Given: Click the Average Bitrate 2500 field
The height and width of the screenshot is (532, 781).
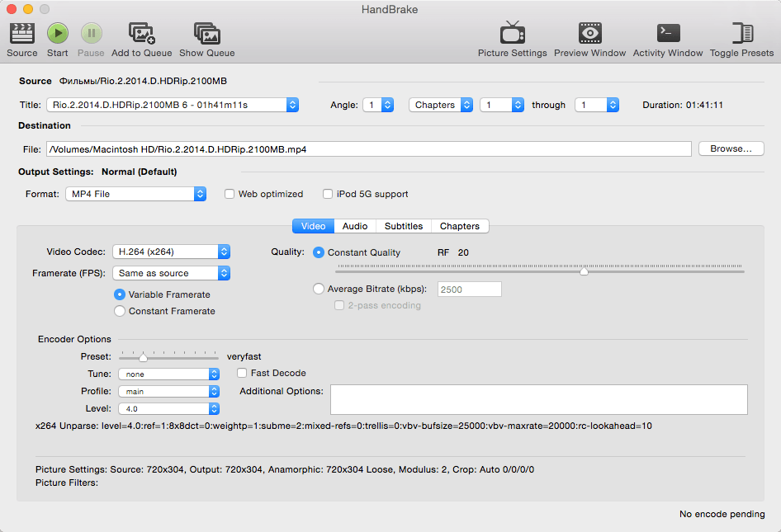Looking at the screenshot, I should click(x=469, y=290).
